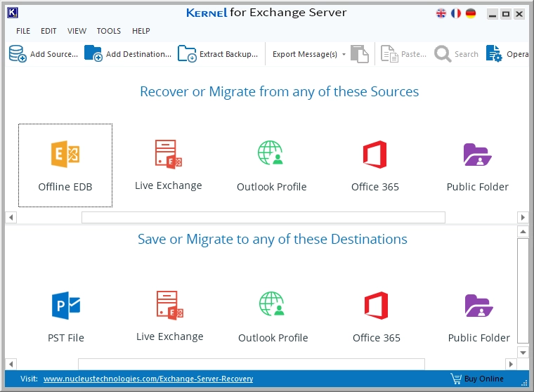
Task: Click the Search magnifier icon
Action: click(x=443, y=54)
